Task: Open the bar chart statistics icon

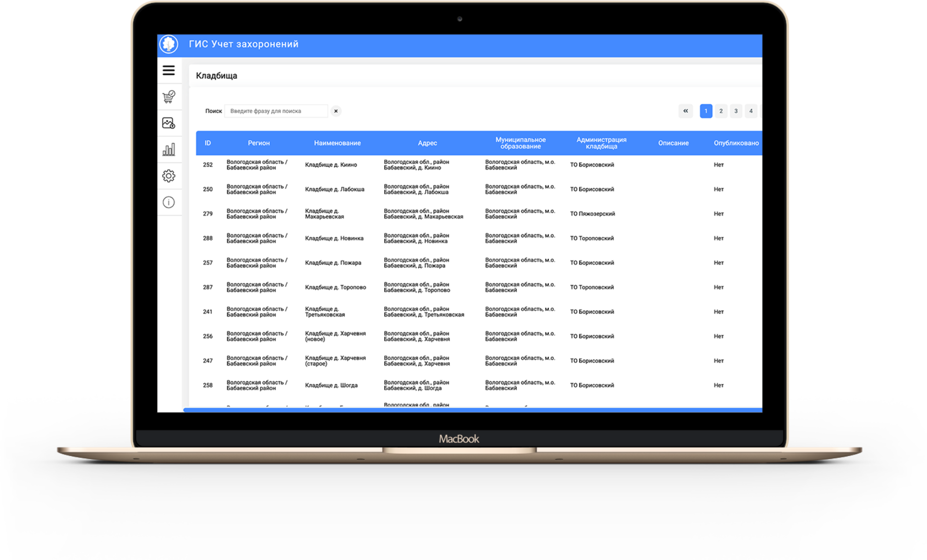Action: tap(168, 150)
